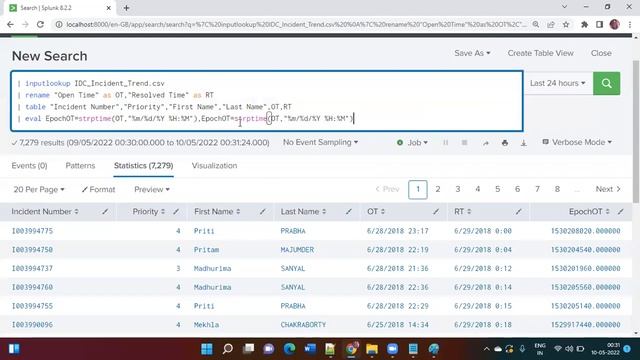Sort by EpochOT column header

(589, 211)
